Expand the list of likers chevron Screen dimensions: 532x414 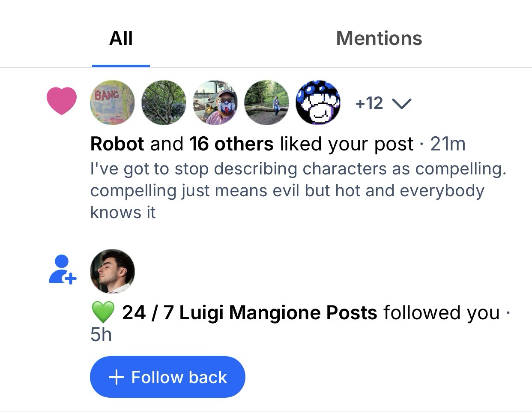point(402,104)
